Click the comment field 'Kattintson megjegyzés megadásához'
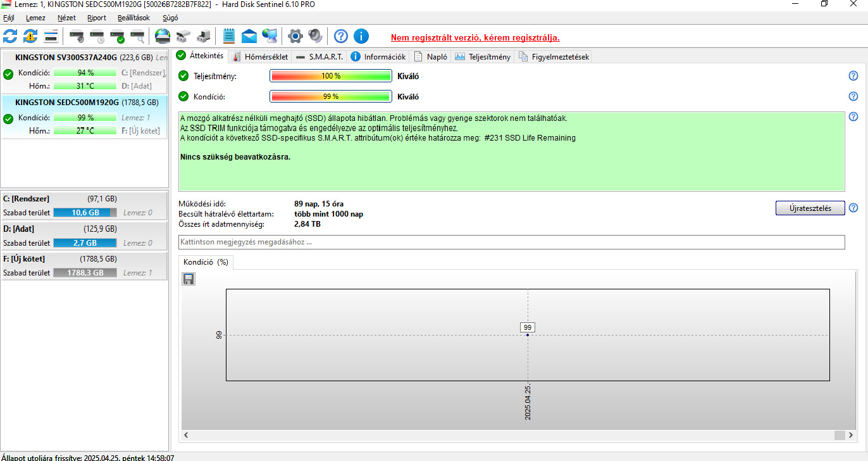Viewport: 868px width, 461px height. click(512, 242)
